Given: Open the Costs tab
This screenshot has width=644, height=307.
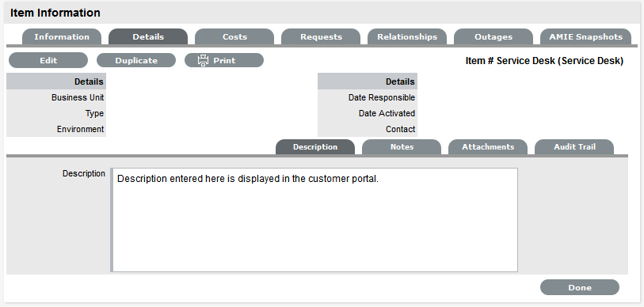Looking at the screenshot, I should [234, 37].
